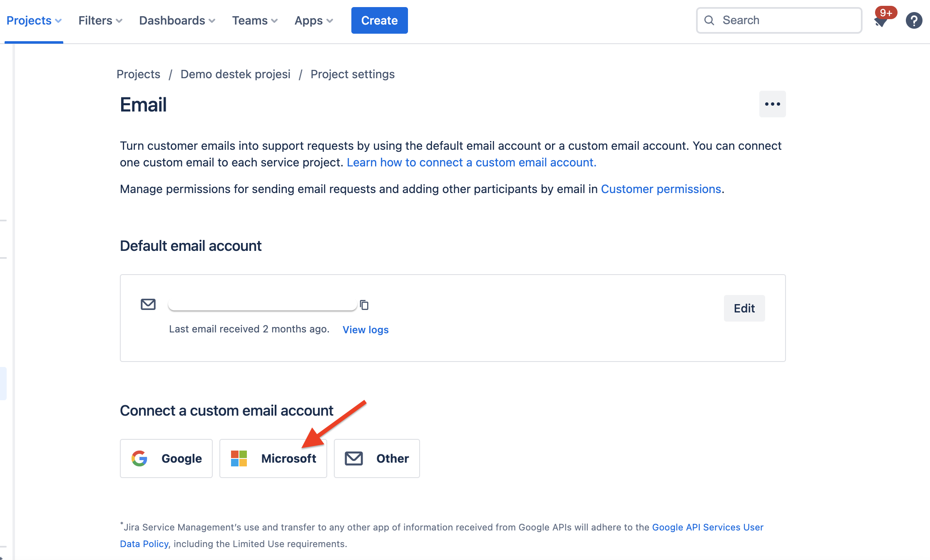Connect a Microsoft email account
The width and height of the screenshot is (930, 560).
tap(273, 458)
